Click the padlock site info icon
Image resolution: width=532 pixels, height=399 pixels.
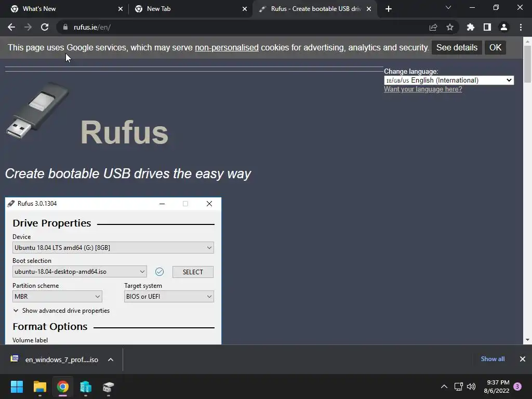[65, 27]
